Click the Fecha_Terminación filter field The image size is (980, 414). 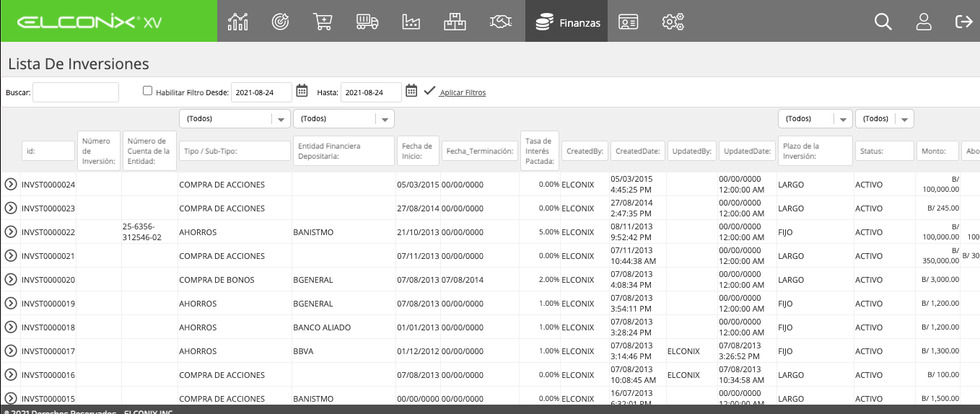point(480,151)
